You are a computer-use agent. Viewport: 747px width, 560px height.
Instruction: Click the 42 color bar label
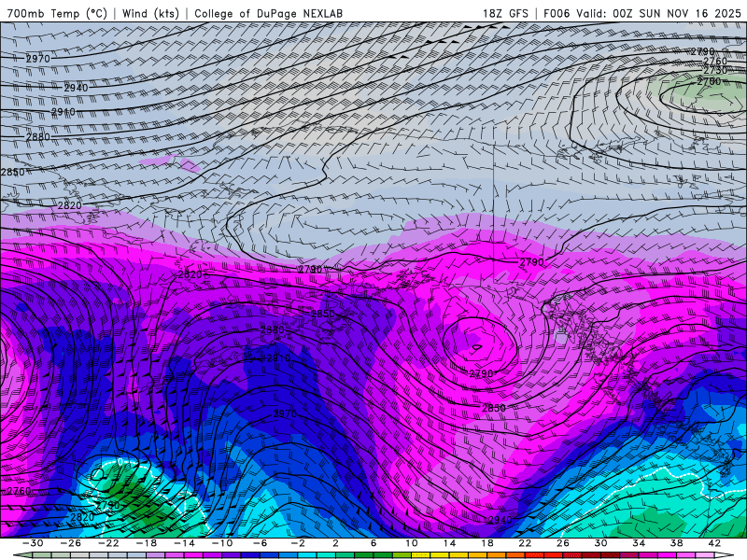click(x=714, y=543)
